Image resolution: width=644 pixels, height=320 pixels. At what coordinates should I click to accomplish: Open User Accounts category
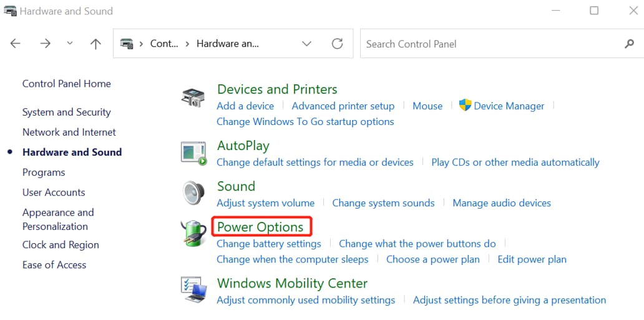pos(54,192)
